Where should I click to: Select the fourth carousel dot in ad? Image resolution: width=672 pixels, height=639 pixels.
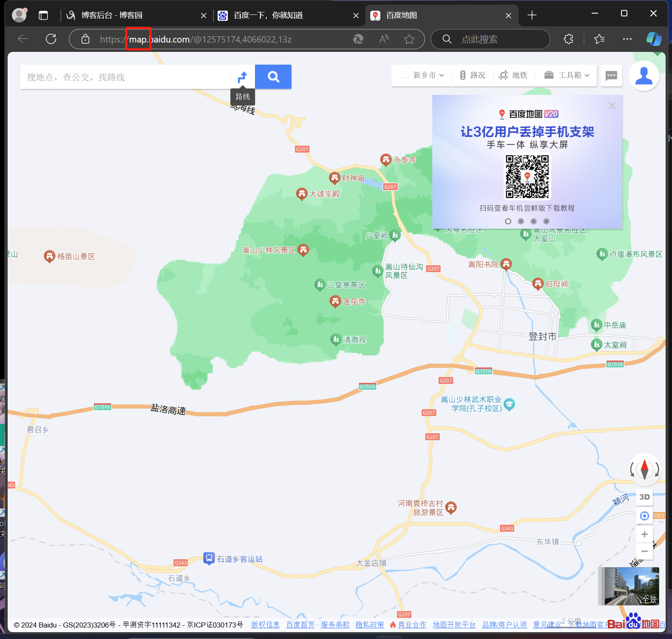pos(546,221)
